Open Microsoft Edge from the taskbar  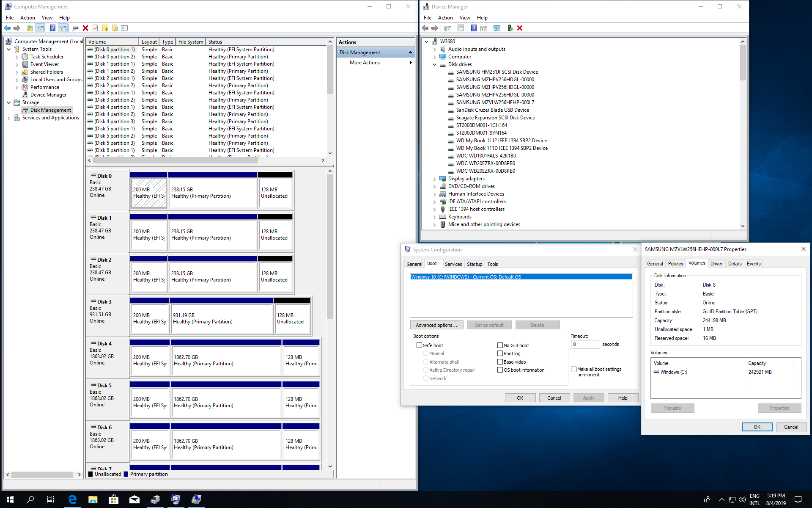[x=72, y=500]
